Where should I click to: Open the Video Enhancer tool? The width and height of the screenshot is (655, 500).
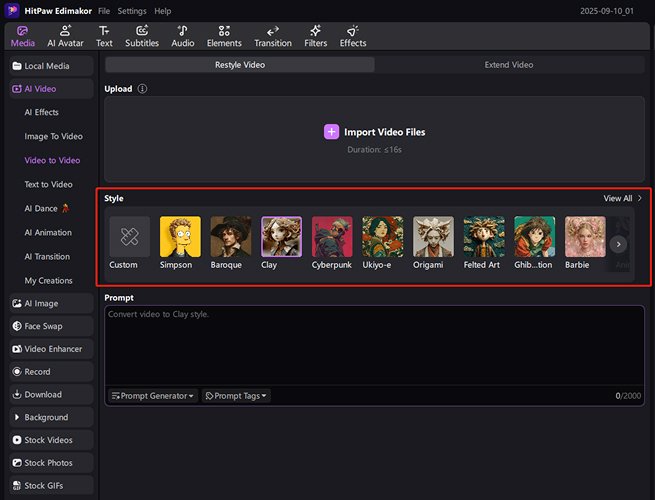pyautogui.click(x=51, y=349)
